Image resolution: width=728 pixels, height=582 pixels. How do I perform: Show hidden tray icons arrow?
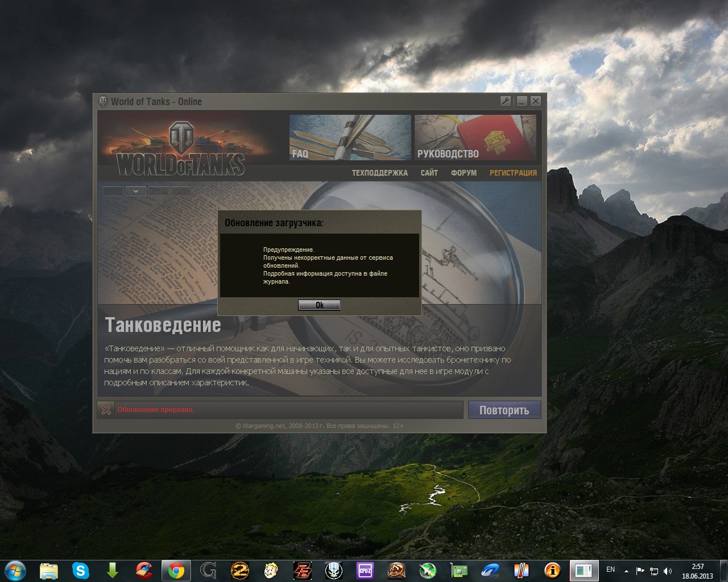[626, 571]
